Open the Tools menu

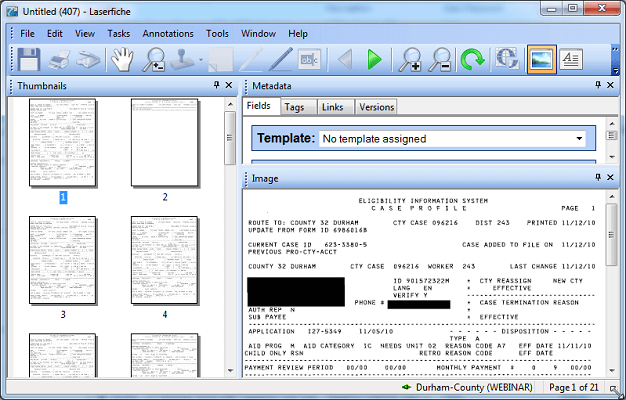[217, 34]
